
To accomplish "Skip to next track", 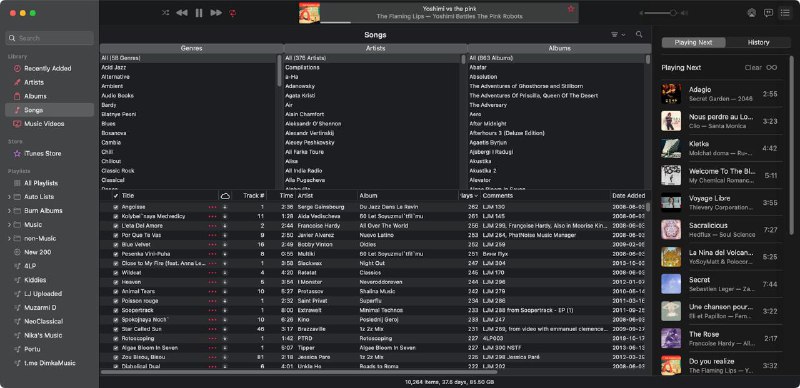I will (216, 13).
